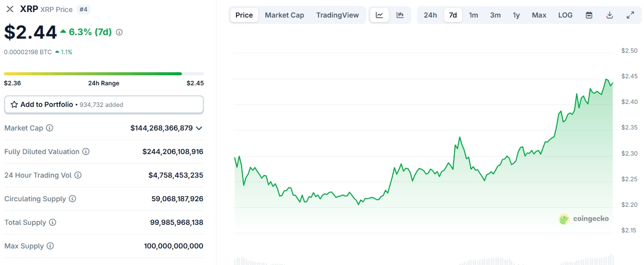Click the $4,758,453,235 trading volume value
The width and height of the screenshot is (644, 265).
(176, 175)
